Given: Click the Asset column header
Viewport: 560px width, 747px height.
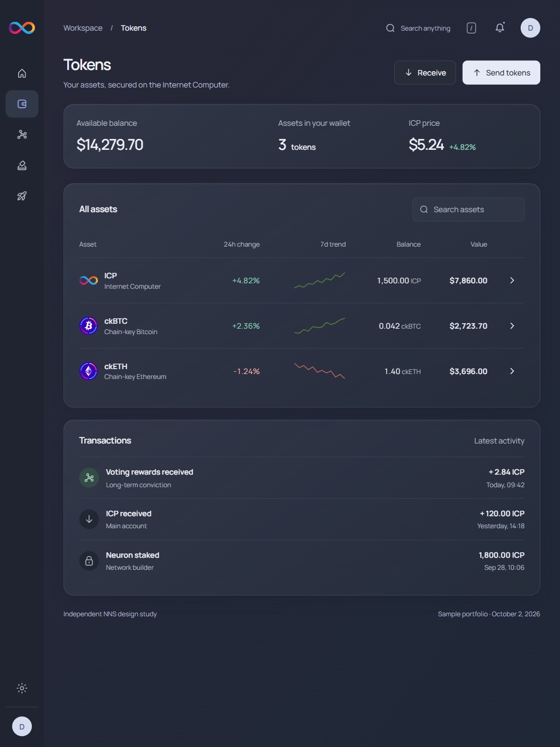Looking at the screenshot, I should tap(87, 244).
